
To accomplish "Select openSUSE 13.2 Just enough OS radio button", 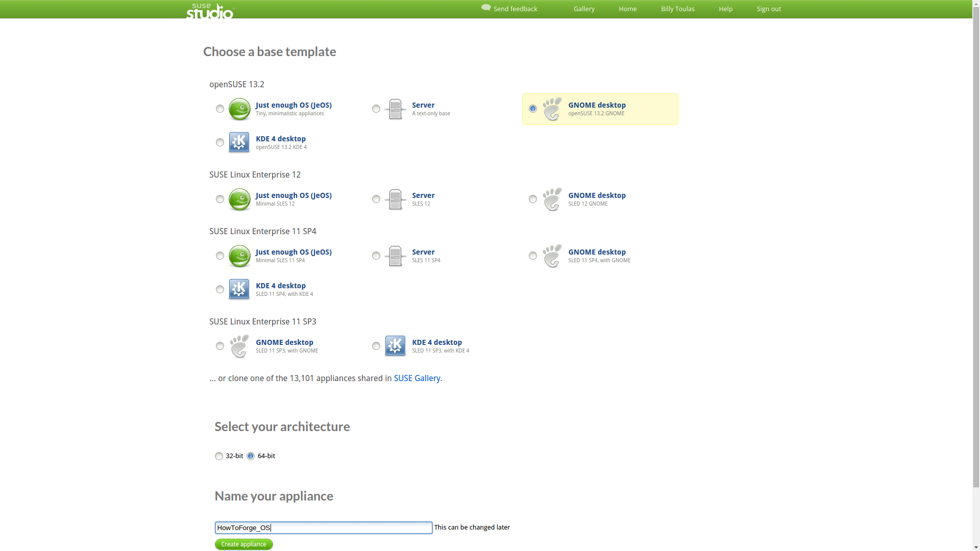I will click(x=220, y=109).
